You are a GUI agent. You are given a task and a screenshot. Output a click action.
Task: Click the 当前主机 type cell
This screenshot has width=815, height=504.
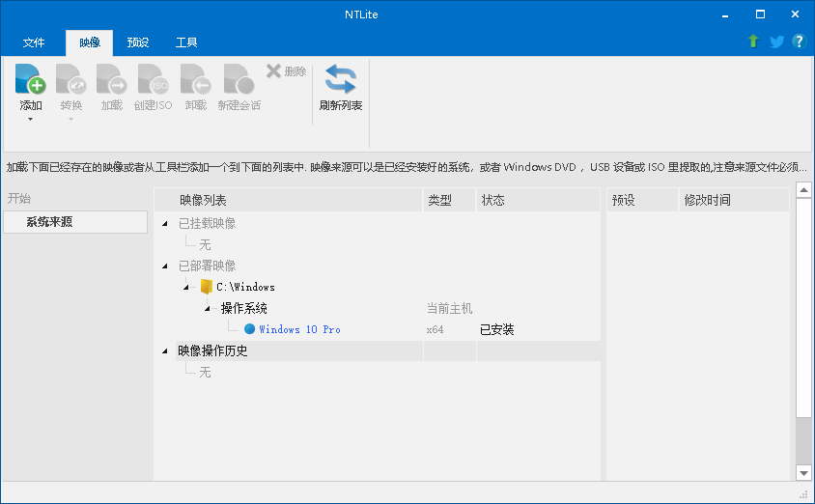450,309
